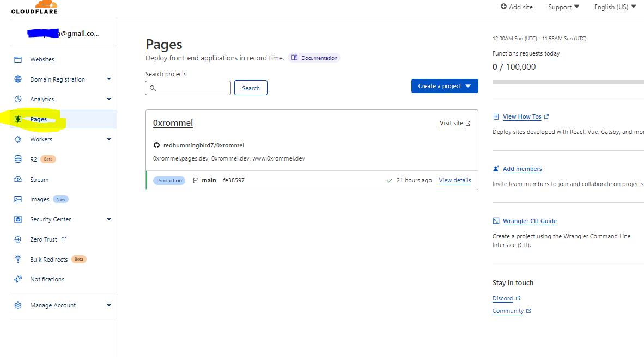Image resolution: width=644 pixels, height=357 pixels.
Task: Click the Search projects input field
Action: (188, 88)
